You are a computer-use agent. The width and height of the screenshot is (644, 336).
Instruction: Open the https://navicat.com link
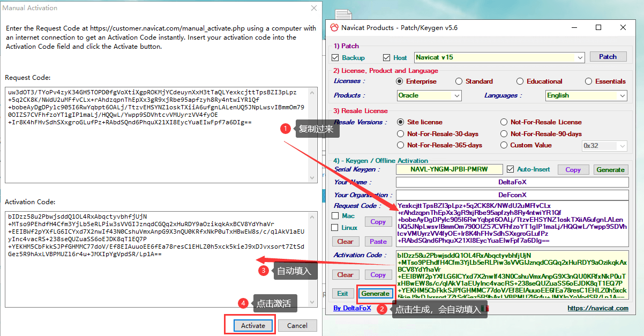pos(598,308)
